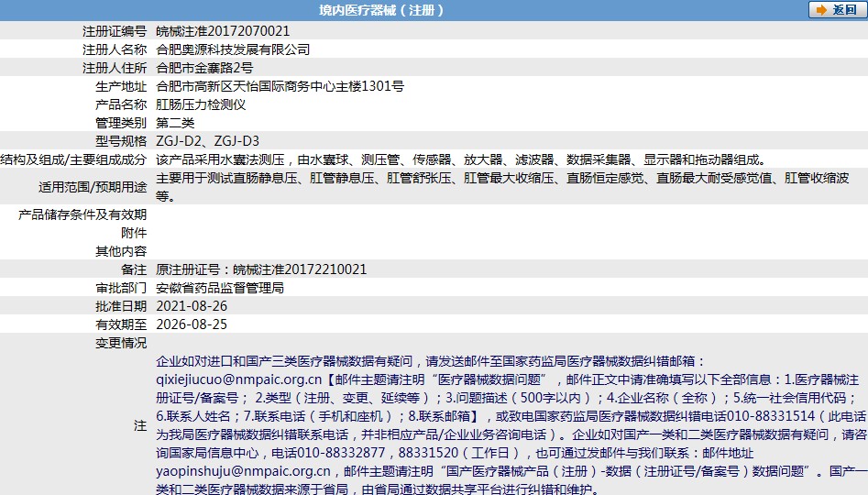Select approval date 2021-08-26
This screenshot has width=868, height=495.
(192, 305)
